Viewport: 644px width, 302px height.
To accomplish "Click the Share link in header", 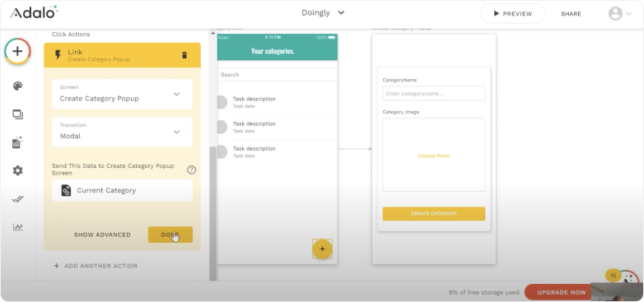I will pos(571,14).
